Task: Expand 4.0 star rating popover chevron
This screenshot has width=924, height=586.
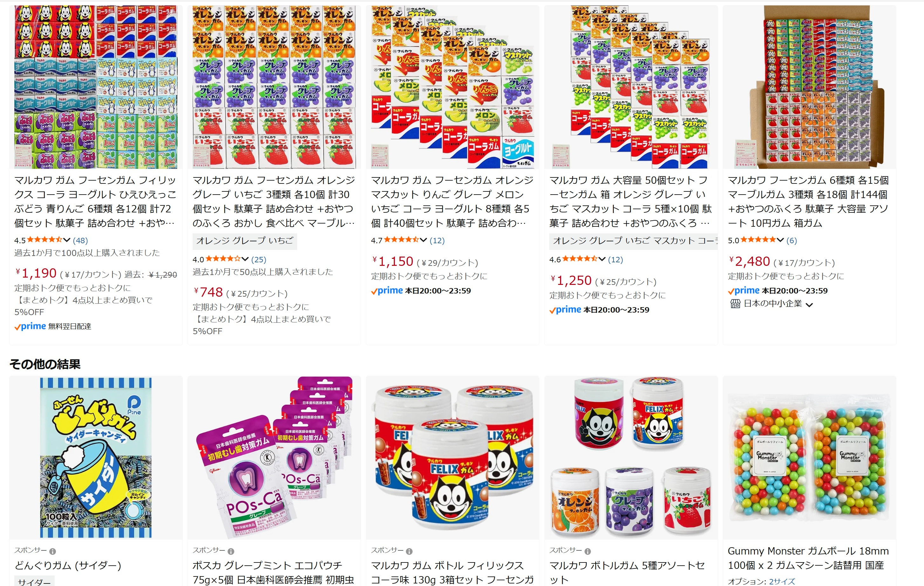Action: (x=245, y=259)
